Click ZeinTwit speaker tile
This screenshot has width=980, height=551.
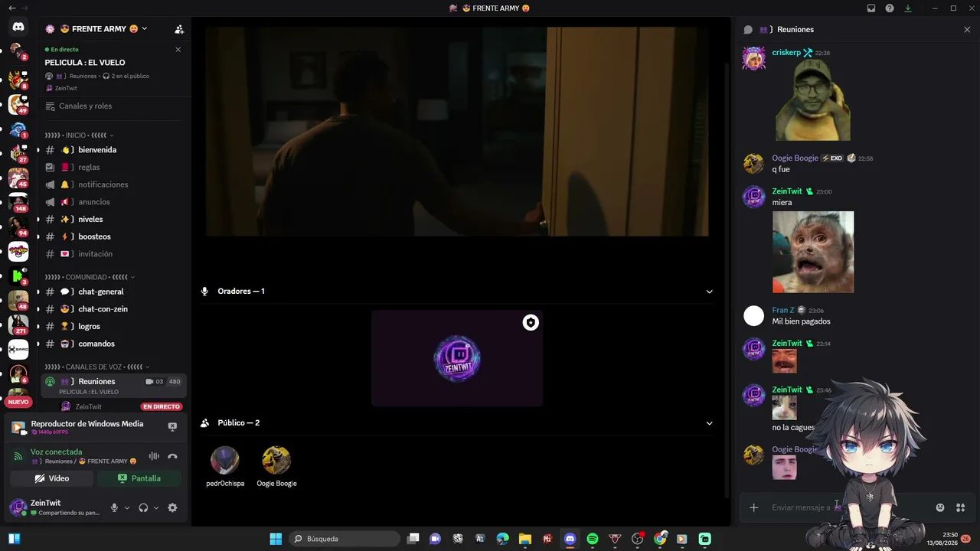pyautogui.click(x=457, y=358)
